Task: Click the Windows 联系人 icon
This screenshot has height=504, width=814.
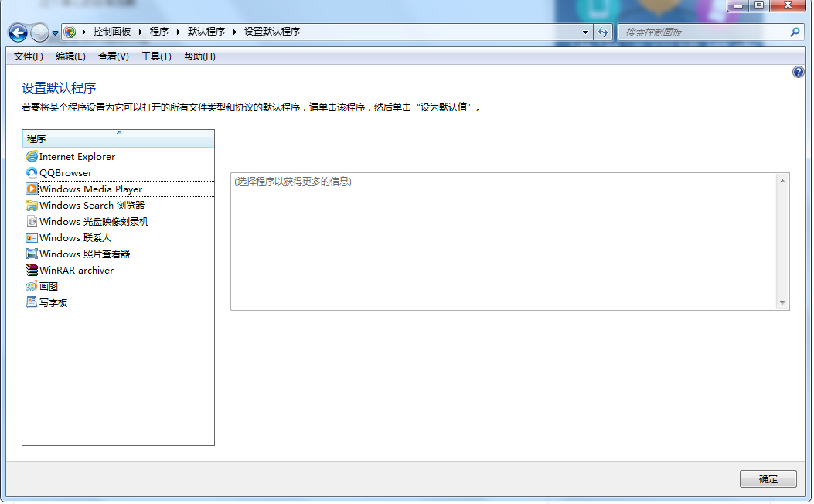Action: [x=32, y=238]
